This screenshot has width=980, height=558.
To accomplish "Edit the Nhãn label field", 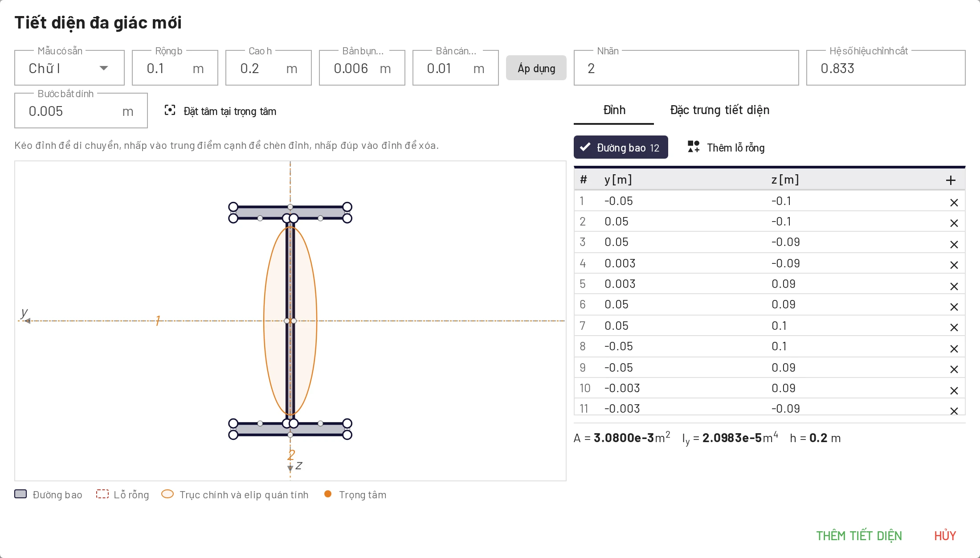I will (x=686, y=68).
